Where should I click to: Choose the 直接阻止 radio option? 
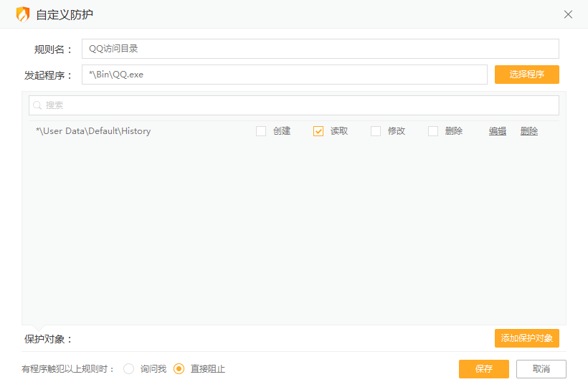(179, 369)
